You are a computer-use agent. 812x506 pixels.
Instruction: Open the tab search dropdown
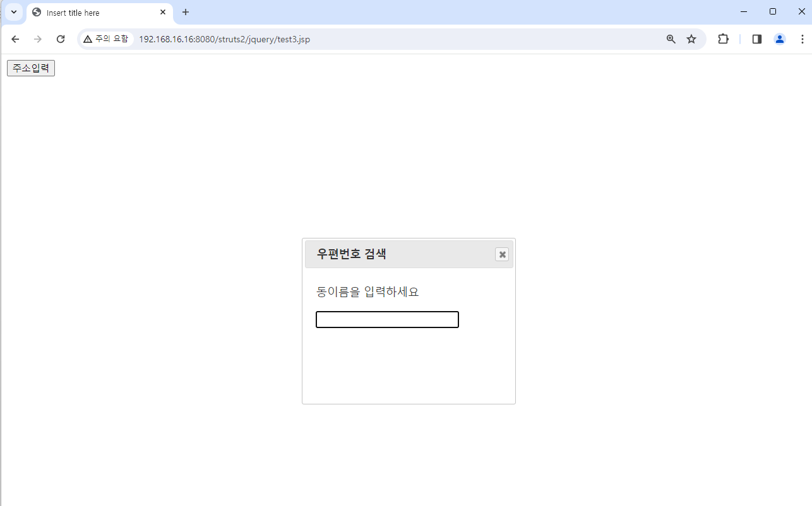tap(13, 12)
